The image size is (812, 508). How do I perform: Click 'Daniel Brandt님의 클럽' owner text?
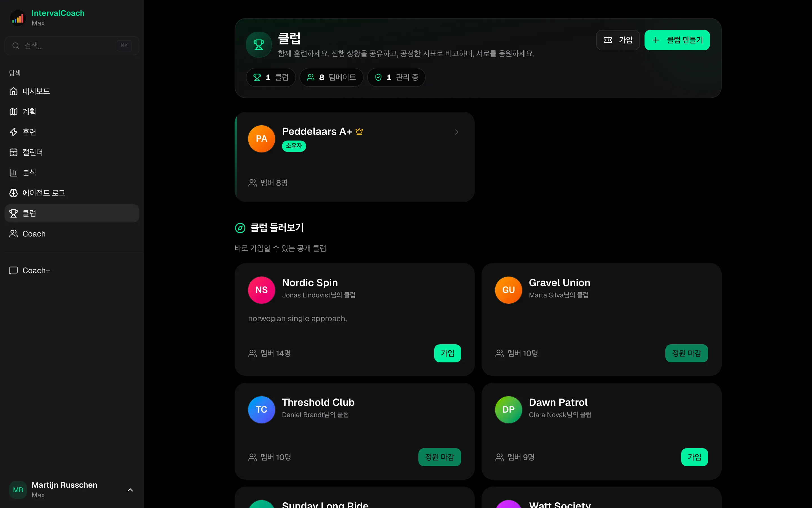click(315, 415)
